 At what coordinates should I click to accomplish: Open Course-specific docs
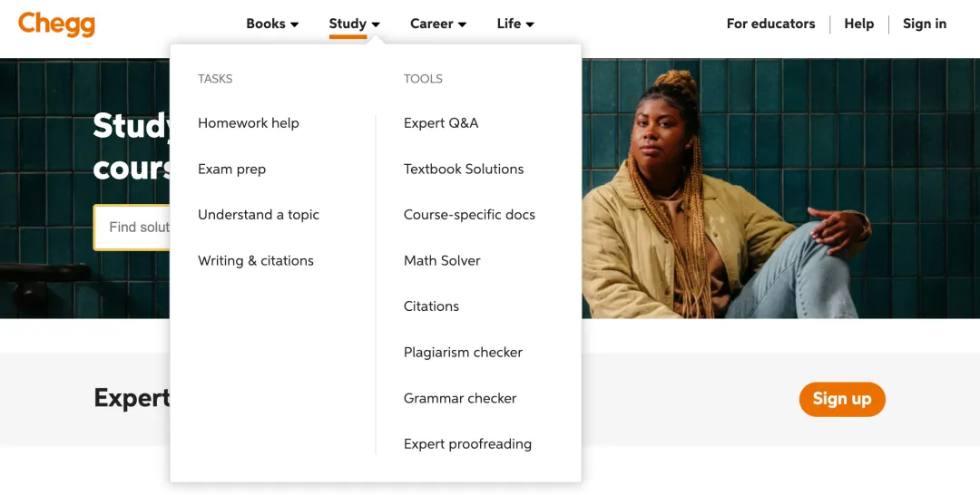click(469, 215)
